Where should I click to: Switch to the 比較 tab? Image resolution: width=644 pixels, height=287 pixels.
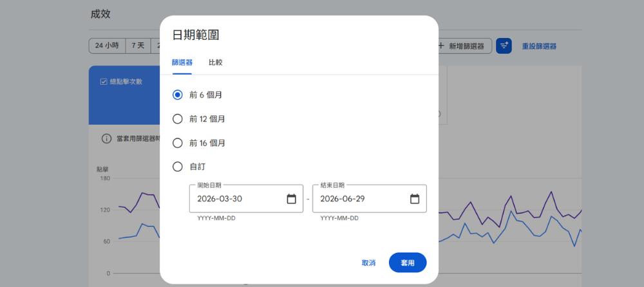pos(216,63)
